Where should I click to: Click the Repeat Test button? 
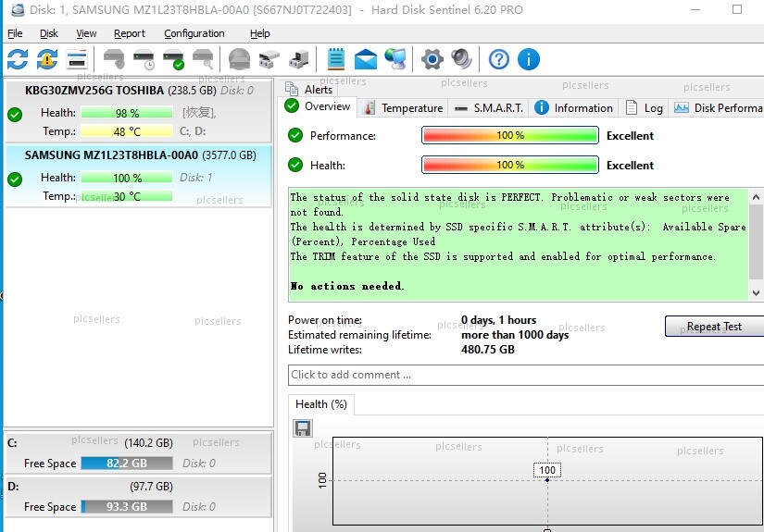(714, 326)
